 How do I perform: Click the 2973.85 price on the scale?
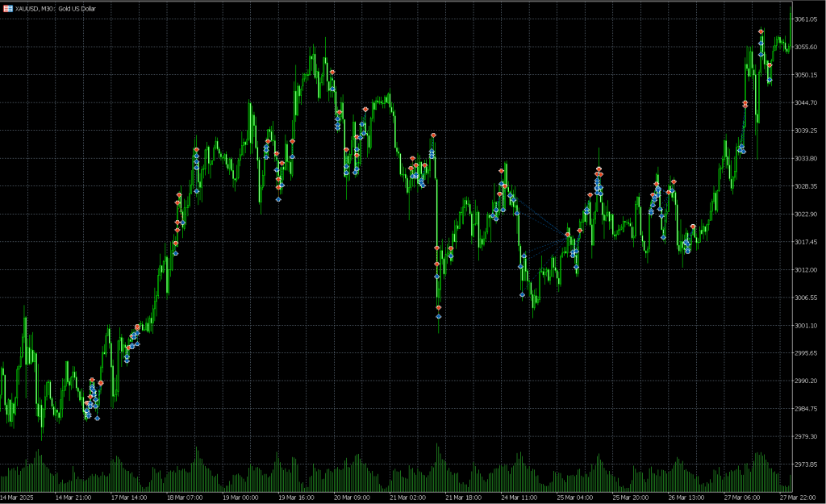point(806,465)
